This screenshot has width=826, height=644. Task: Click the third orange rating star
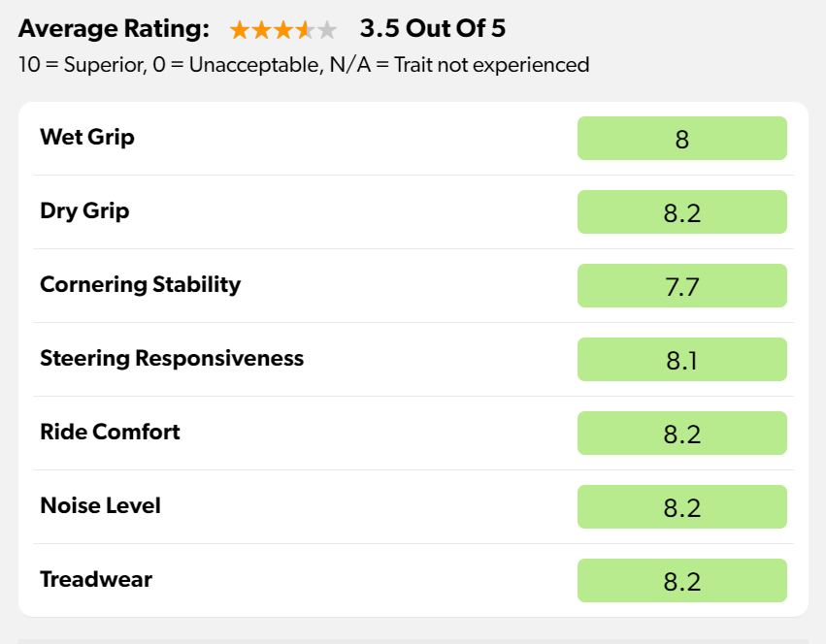coord(283,30)
